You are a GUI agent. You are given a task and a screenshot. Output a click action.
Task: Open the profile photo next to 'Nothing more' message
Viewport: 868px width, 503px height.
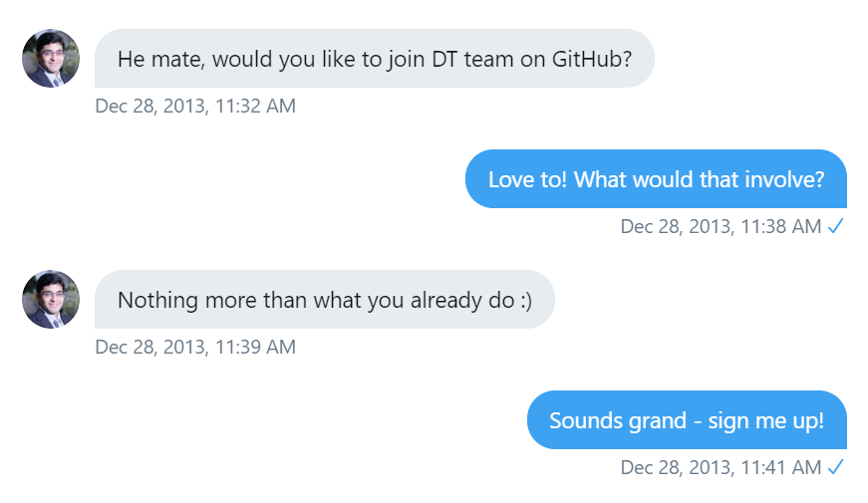coord(51,299)
